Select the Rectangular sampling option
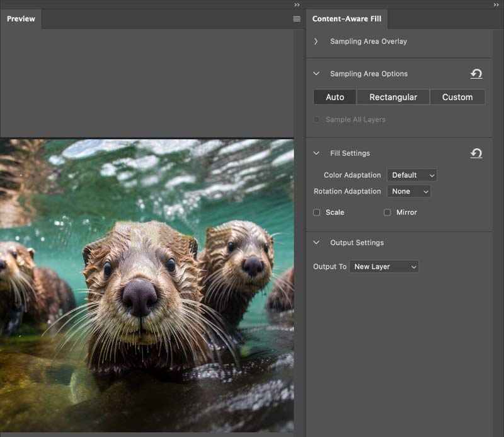504x437 pixels. tap(393, 97)
